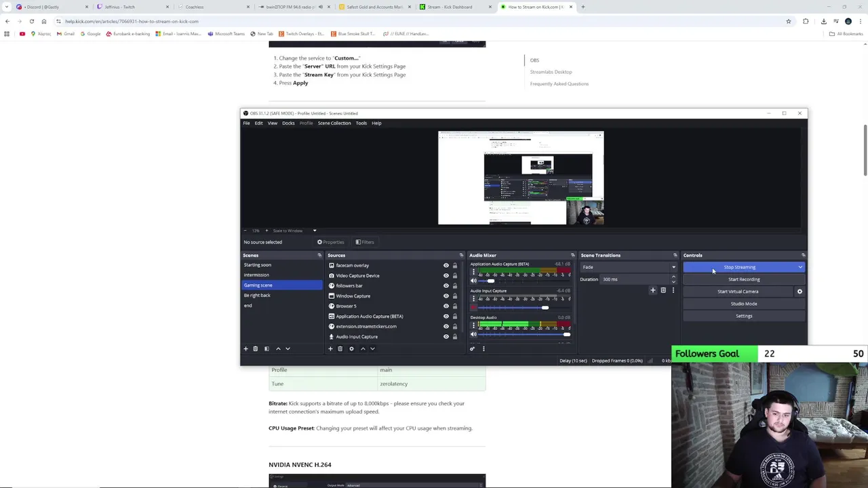868x488 pixels.
Task: Open OBS Settings from Controls
Action: pos(744,316)
